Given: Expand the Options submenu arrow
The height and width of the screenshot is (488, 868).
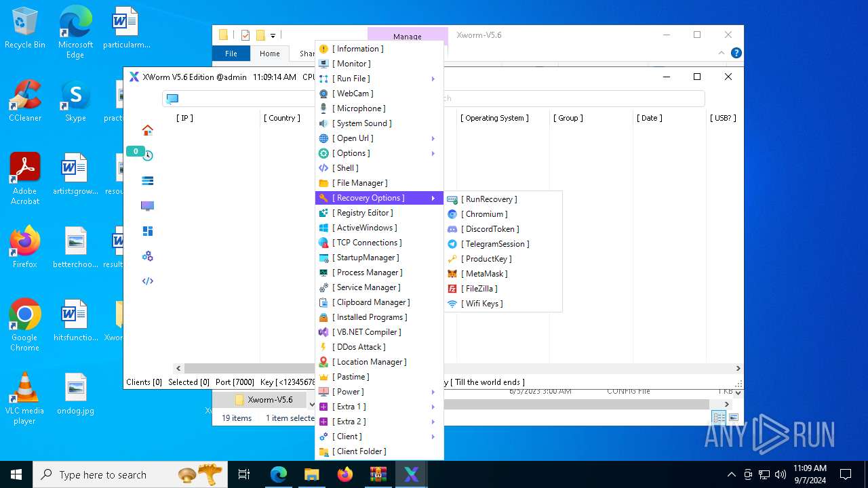Looking at the screenshot, I should 433,153.
